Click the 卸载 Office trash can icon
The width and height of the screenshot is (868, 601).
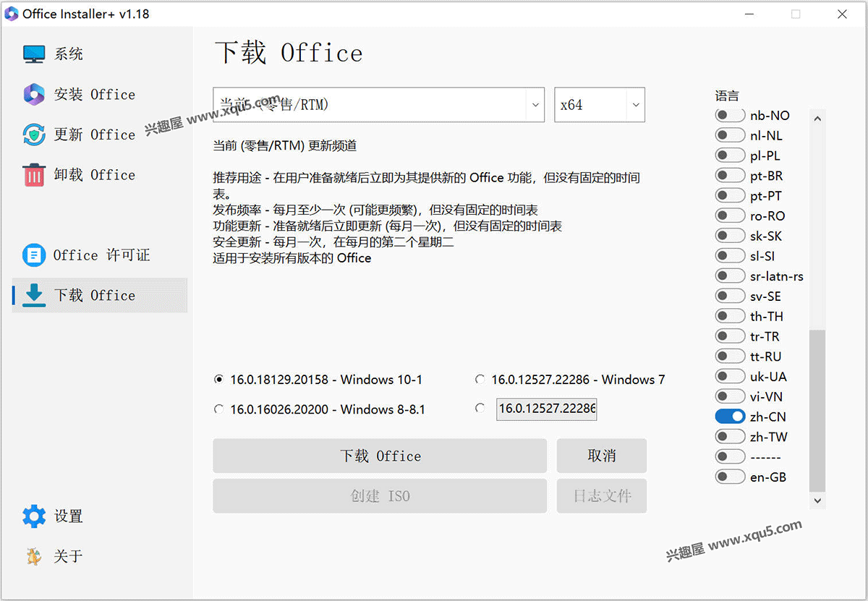point(34,175)
